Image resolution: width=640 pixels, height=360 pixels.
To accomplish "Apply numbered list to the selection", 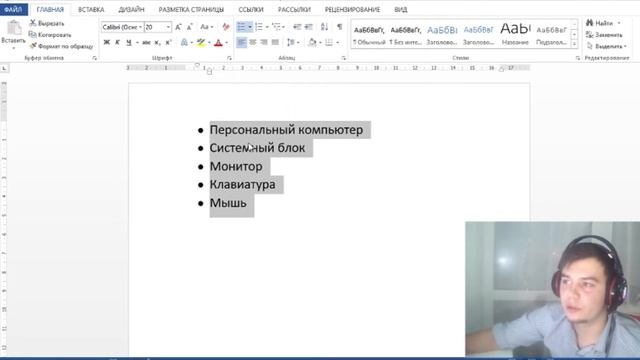I will click(259, 27).
